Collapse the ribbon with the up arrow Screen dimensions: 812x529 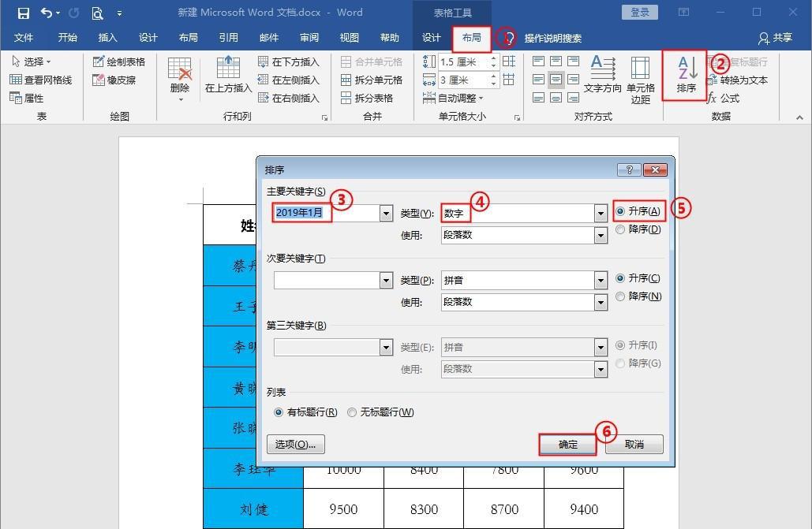(x=799, y=117)
